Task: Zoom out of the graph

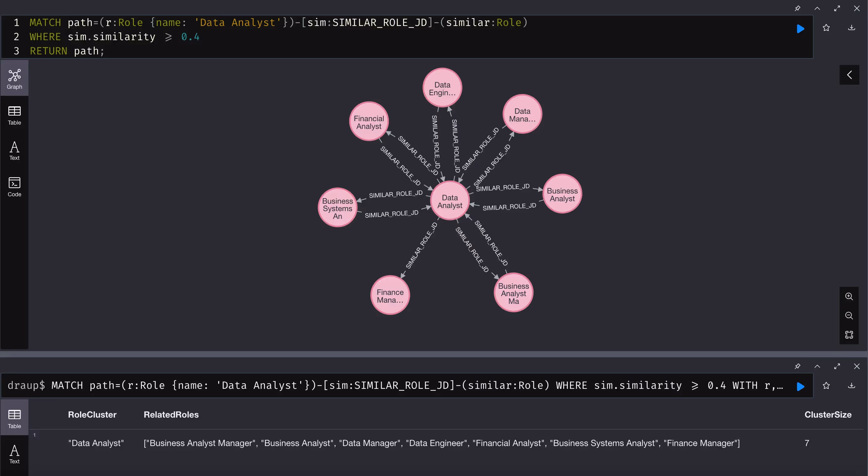Action: pyautogui.click(x=849, y=316)
